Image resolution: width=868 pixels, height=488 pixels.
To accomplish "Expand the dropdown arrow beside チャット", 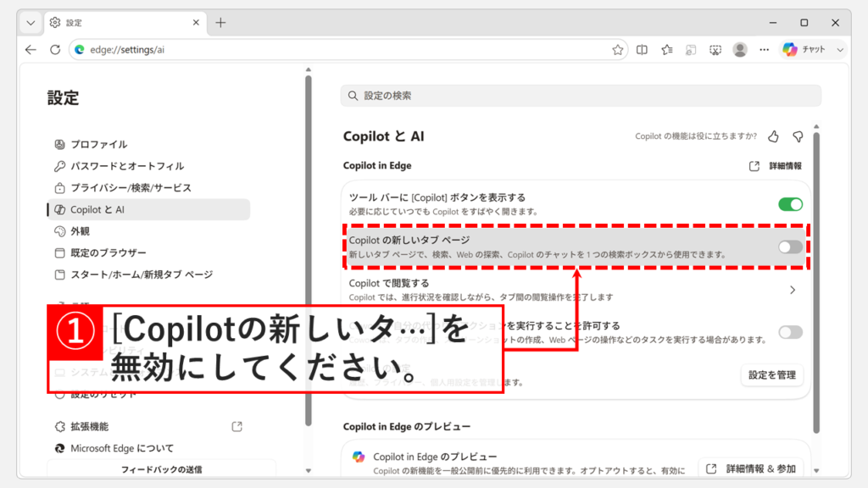I will click(840, 50).
